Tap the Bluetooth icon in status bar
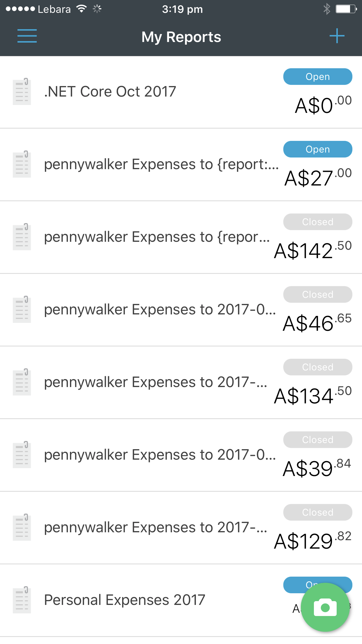The height and width of the screenshot is (644, 362). coord(327,9)
